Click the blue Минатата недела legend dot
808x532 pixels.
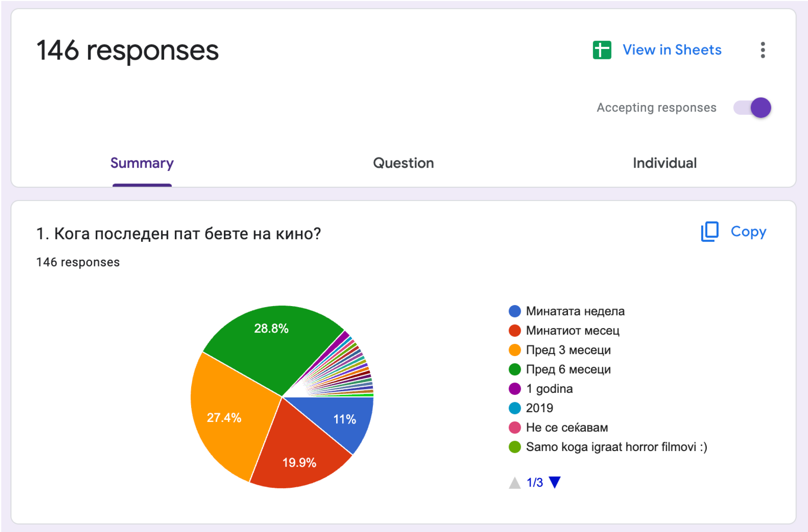coord(515,311)
